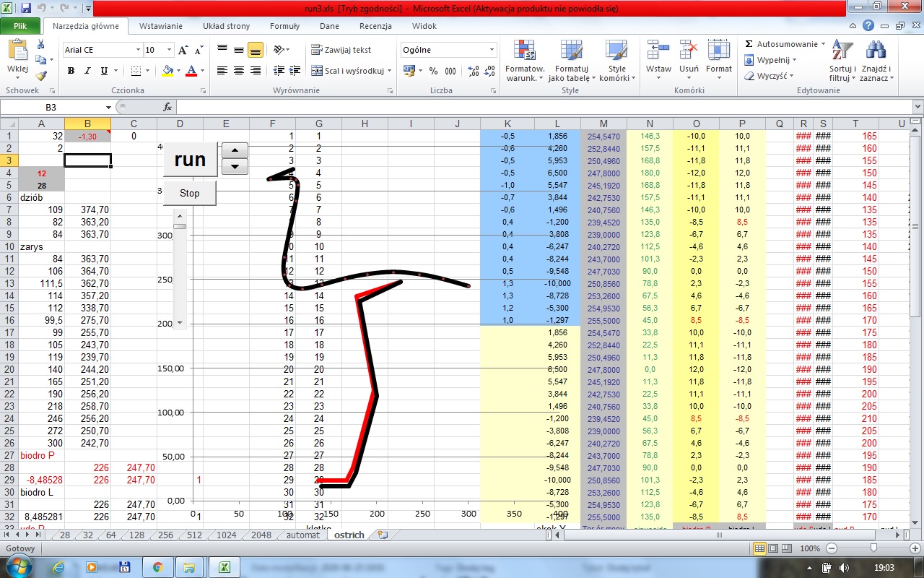The image size is (924, 578).
Task: Click the Cut scissors icon
Action: pos(40,45)
